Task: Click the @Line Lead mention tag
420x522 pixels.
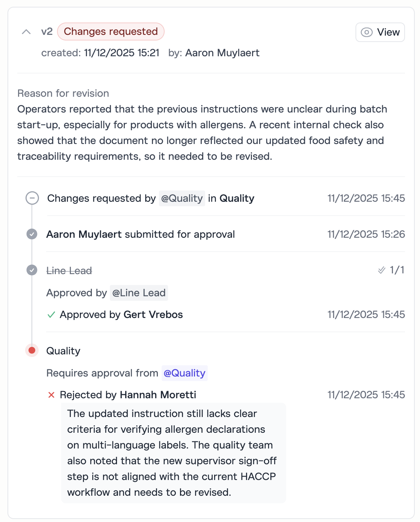Action: 139,293
